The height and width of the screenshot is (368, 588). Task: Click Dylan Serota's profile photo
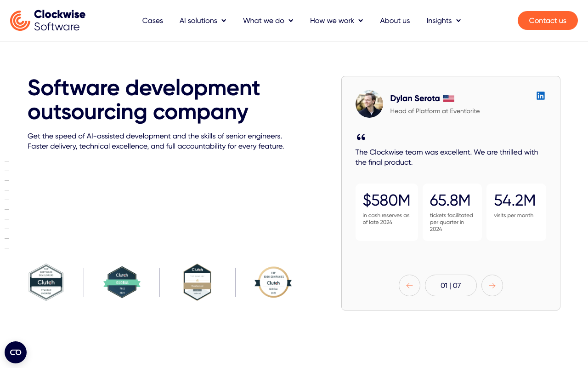(369, 104)
